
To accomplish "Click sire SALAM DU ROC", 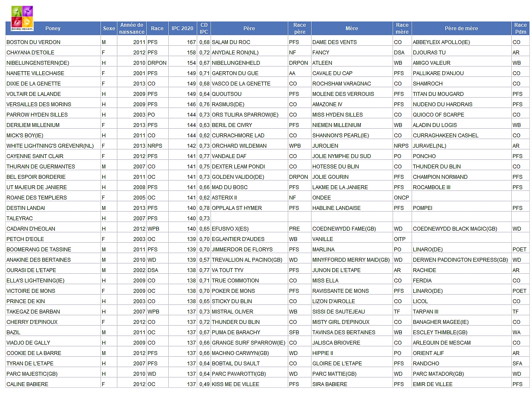I will 231,42.
